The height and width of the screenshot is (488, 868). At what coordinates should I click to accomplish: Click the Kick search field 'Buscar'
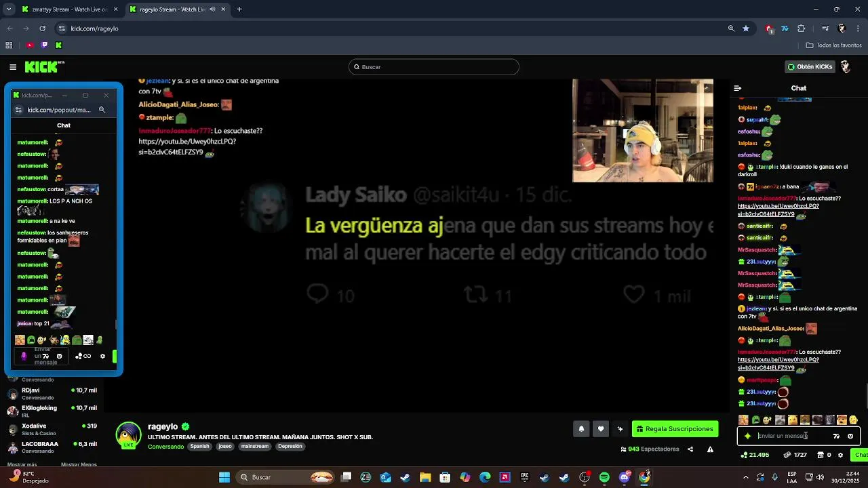(x=434, y=66)
